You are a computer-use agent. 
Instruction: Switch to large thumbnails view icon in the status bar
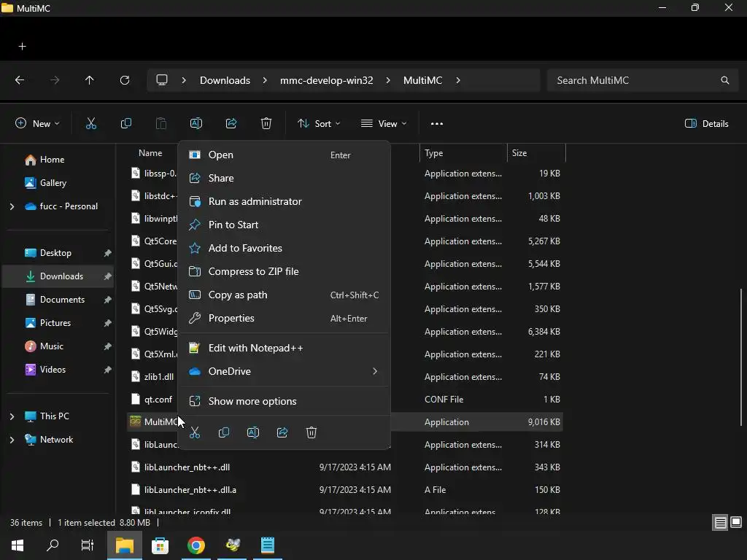click(736, 522)
